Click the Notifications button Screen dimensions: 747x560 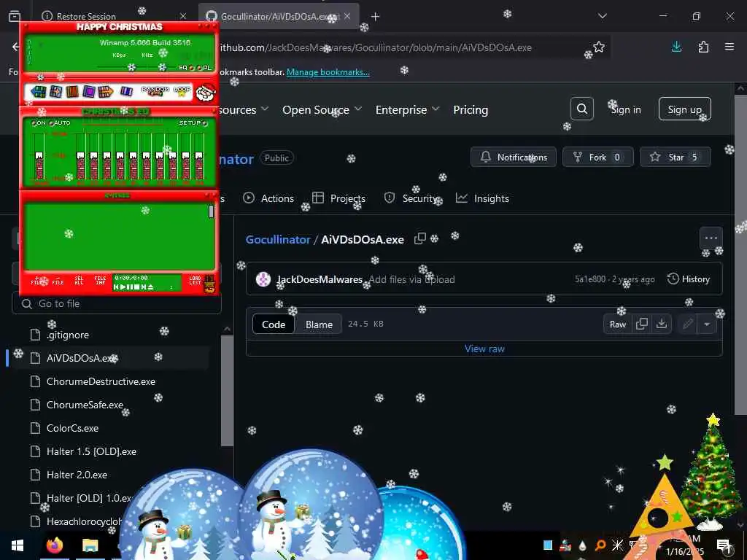(514, 157)
